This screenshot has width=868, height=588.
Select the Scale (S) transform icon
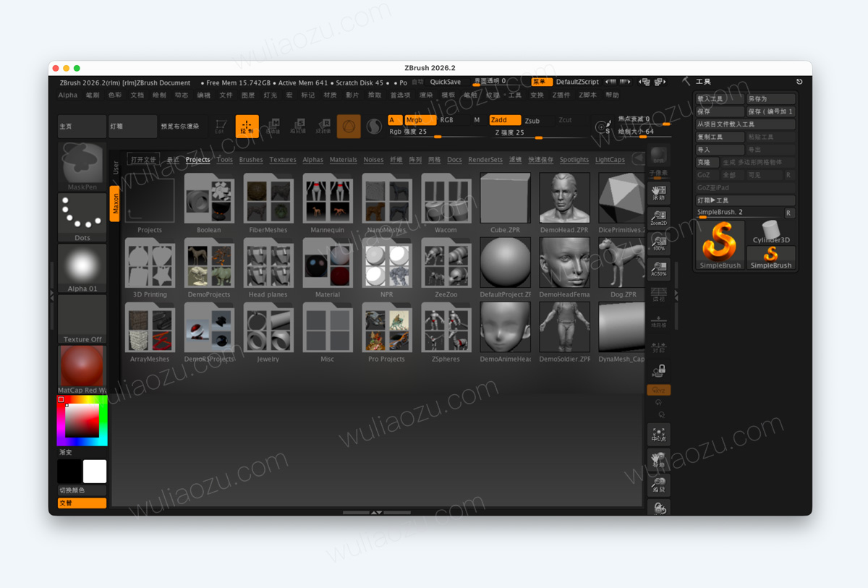[298, 126]
